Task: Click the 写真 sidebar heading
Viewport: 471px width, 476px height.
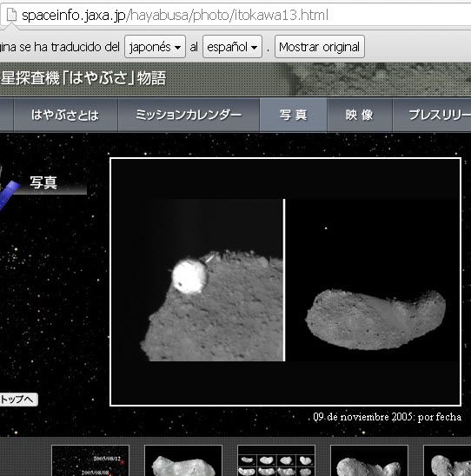Action: tap(43, 182)
